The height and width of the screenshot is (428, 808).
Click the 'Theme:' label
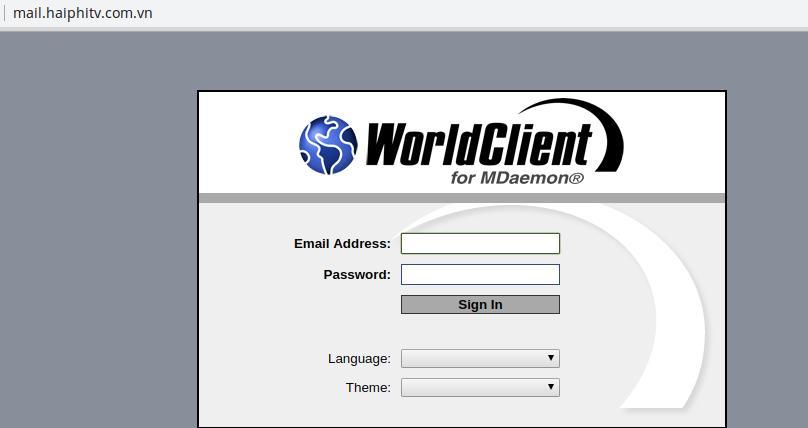(x=368, y=387)
